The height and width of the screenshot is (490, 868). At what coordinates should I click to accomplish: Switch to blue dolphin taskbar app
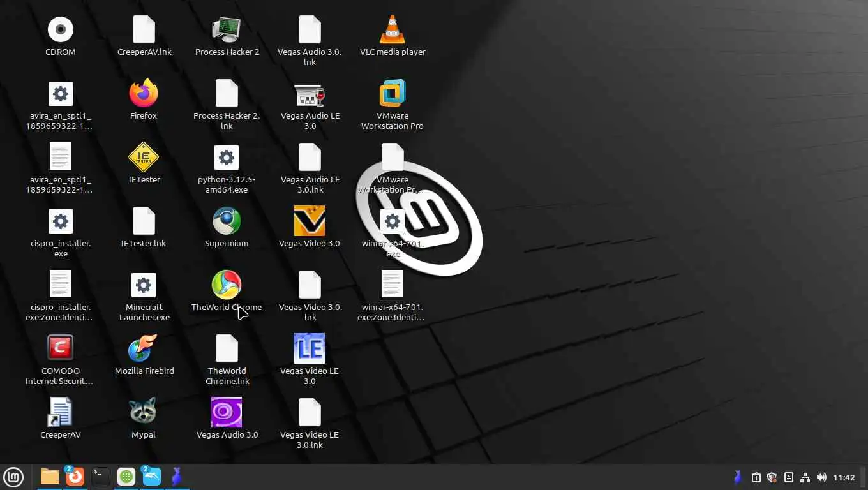151,477
